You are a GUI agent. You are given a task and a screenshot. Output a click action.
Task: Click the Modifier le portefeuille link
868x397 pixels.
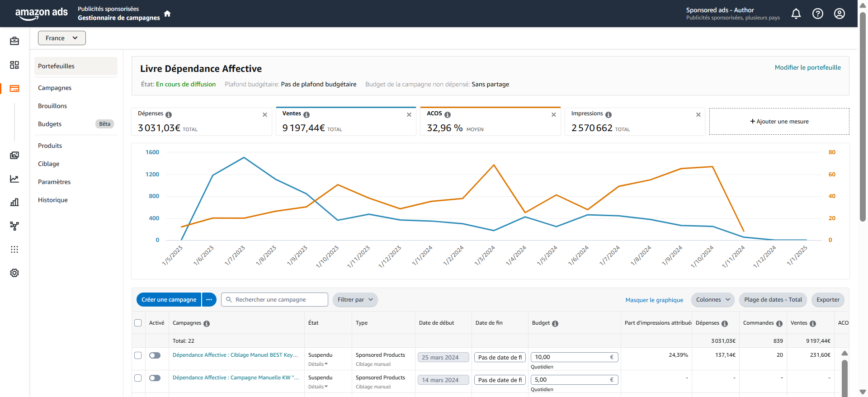pyautogui.click(x=807, y=67)
